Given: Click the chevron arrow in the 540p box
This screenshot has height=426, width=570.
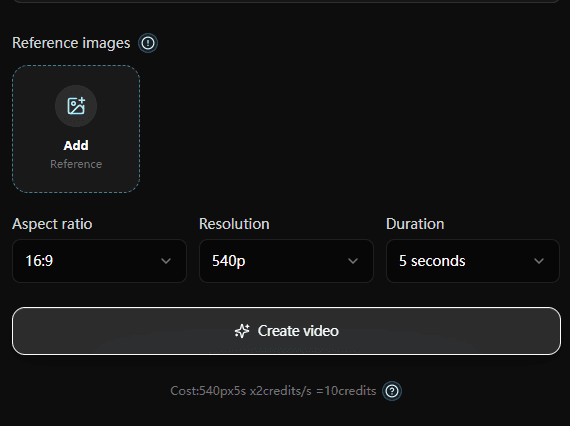Looking at the screenshot, I should (353, 261).
